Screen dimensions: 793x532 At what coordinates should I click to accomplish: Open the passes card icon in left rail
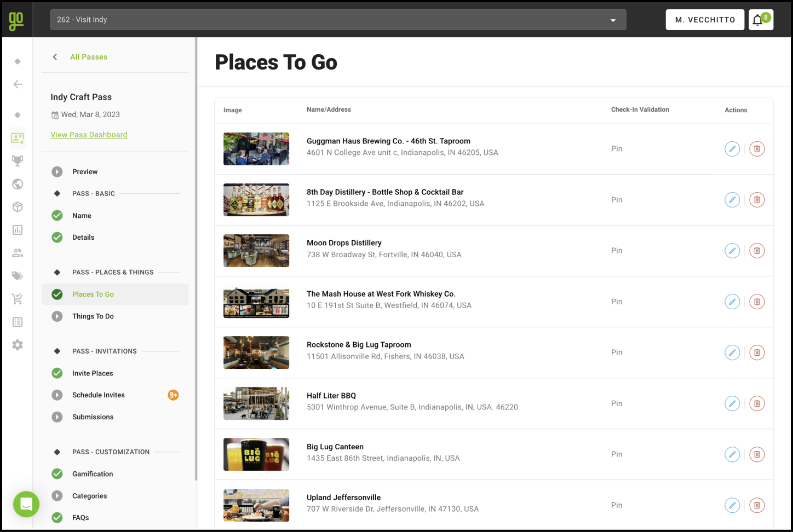(x=18, y=138)
